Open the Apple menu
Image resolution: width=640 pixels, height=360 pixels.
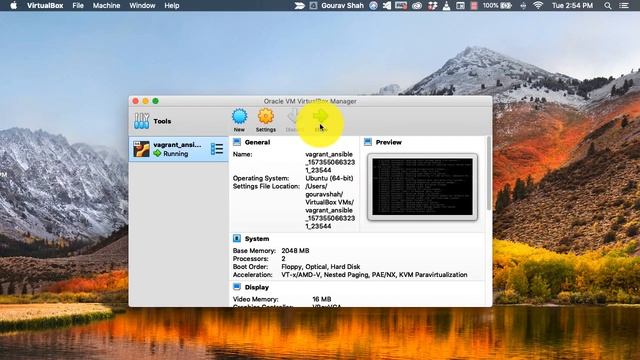(x=13, y=6)
